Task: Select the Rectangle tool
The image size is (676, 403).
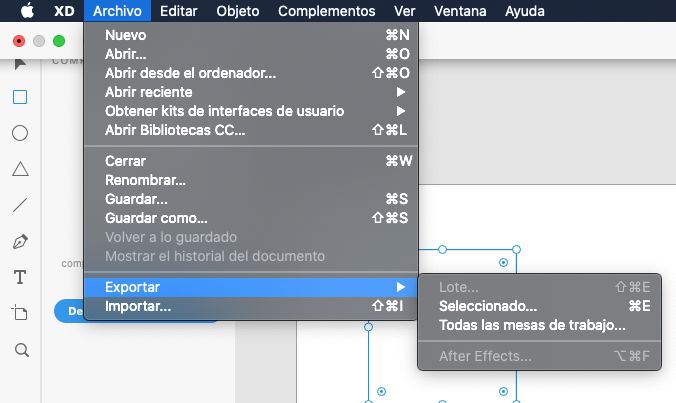Action: pyautogui.click(x=20, y=98)
